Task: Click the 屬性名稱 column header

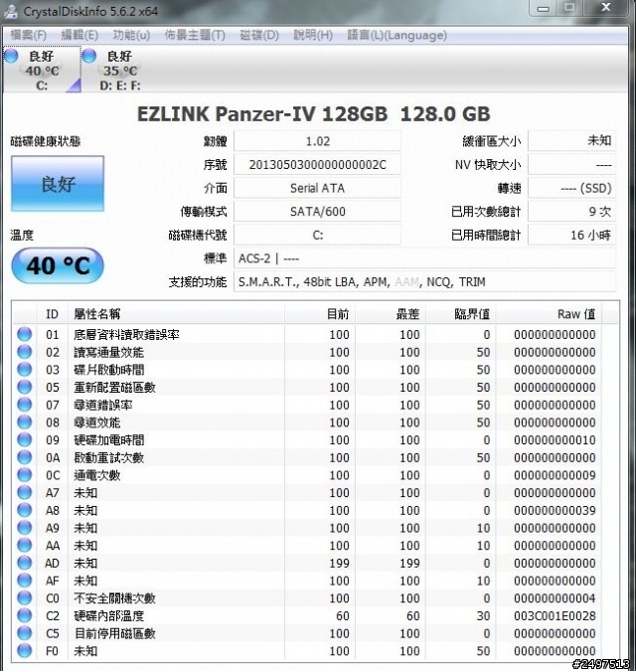Action: point(176,314)
